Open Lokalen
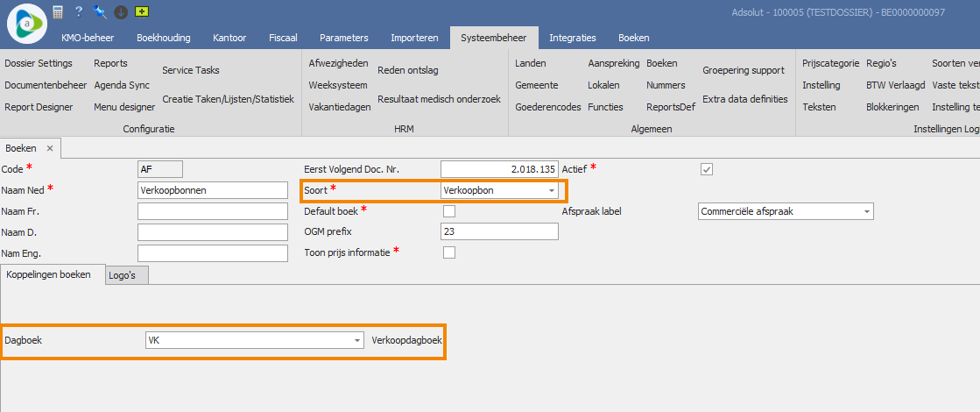Screen dimensions: 980x412 coord(603,85)
